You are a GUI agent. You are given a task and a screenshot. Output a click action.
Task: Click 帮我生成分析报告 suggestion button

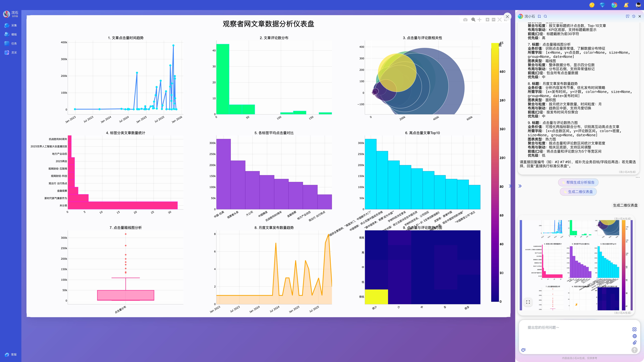coord(578,182)
